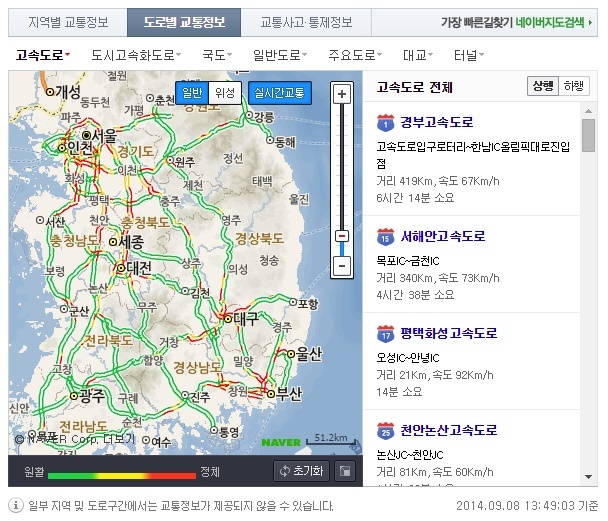Click the route 25 shield for 천안논산고속도로
608x521 pixels.
(x=385, y=431)
